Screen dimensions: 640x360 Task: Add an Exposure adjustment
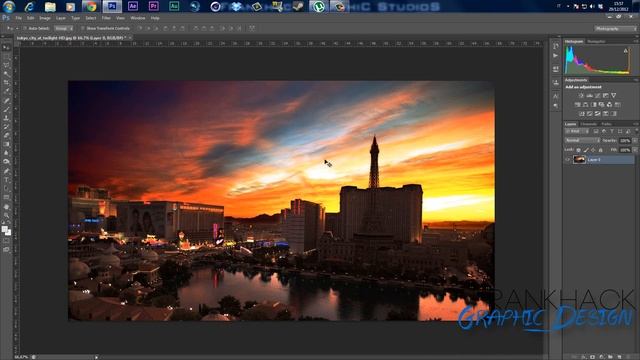pos(606,96)
